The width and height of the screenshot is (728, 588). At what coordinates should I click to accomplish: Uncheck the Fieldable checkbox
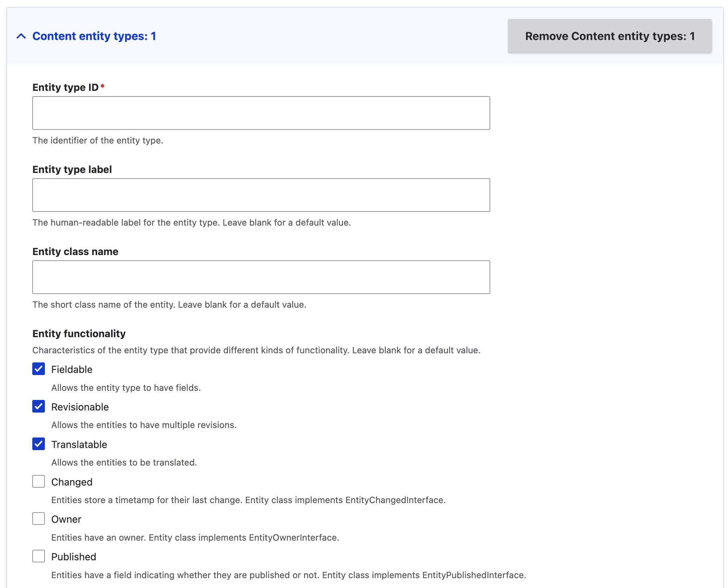coord(39,369)
